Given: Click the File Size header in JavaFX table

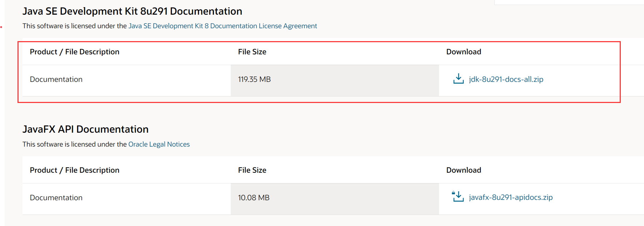Looking at the screenshot, I should [252, 170].
